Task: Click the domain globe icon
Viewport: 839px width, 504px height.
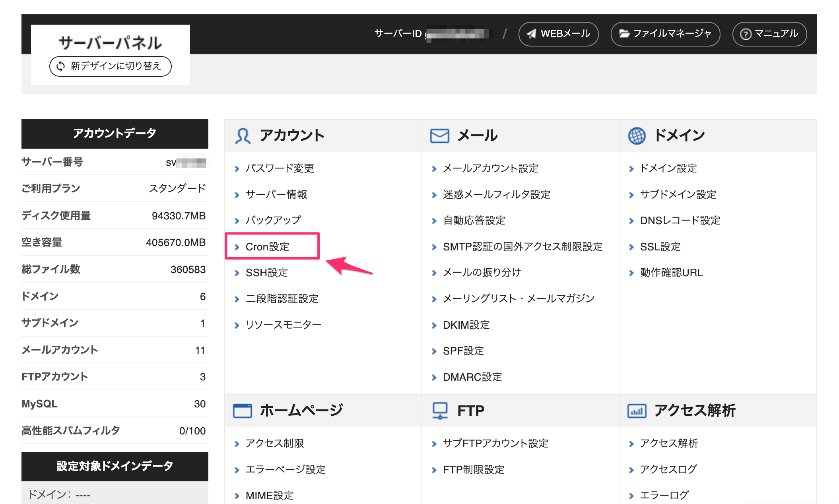Action: [637, 136]
